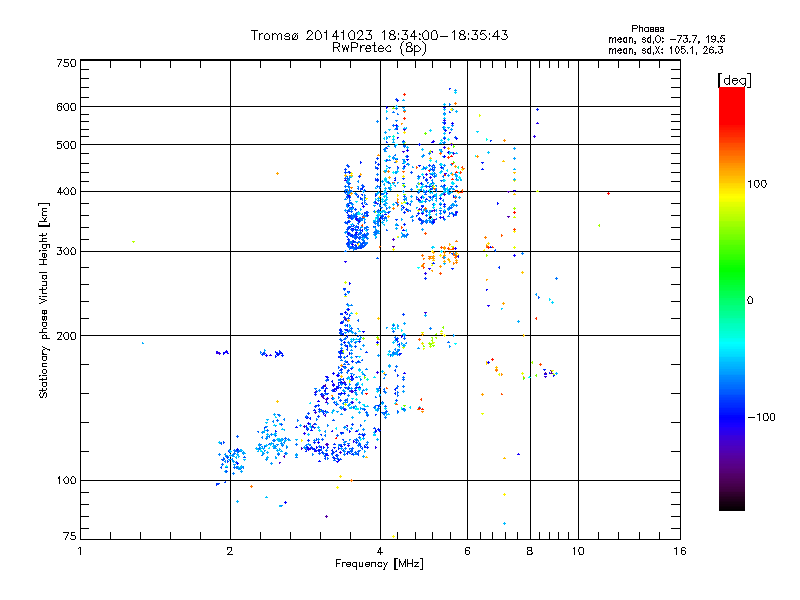800x600 pixels.
Task: Click 'mean, sd,X: 105.1, 26.3' line
Action: tap(665, 50)
